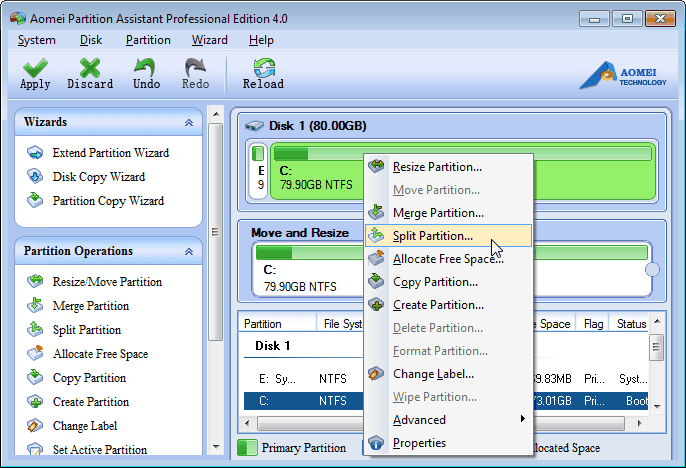Click Create Partition icon in context menu
Image resolution: width=686 pixels, height=468 pixels.
tap(376, 304)
